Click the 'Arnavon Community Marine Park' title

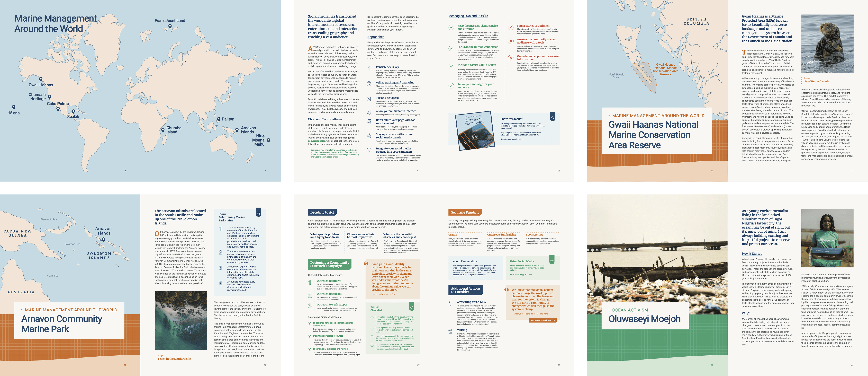click(62, 324)
